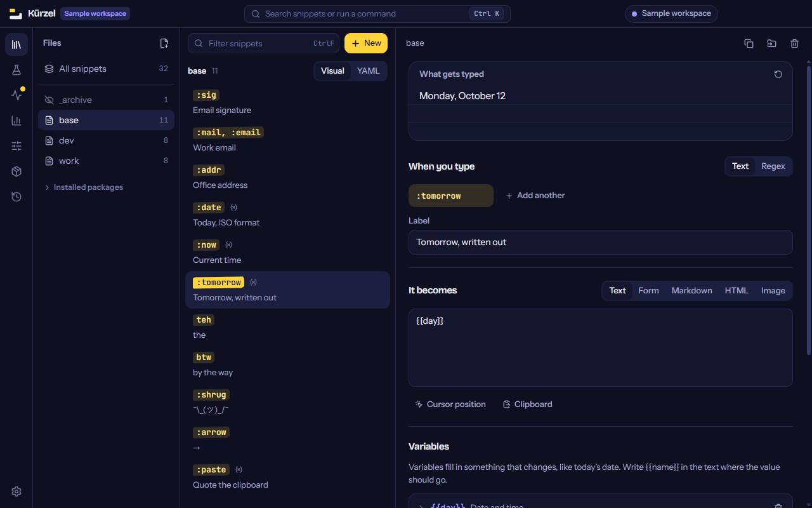Click the New snippet button
Viewport: 812px width, 508px height.
point(366,43)
